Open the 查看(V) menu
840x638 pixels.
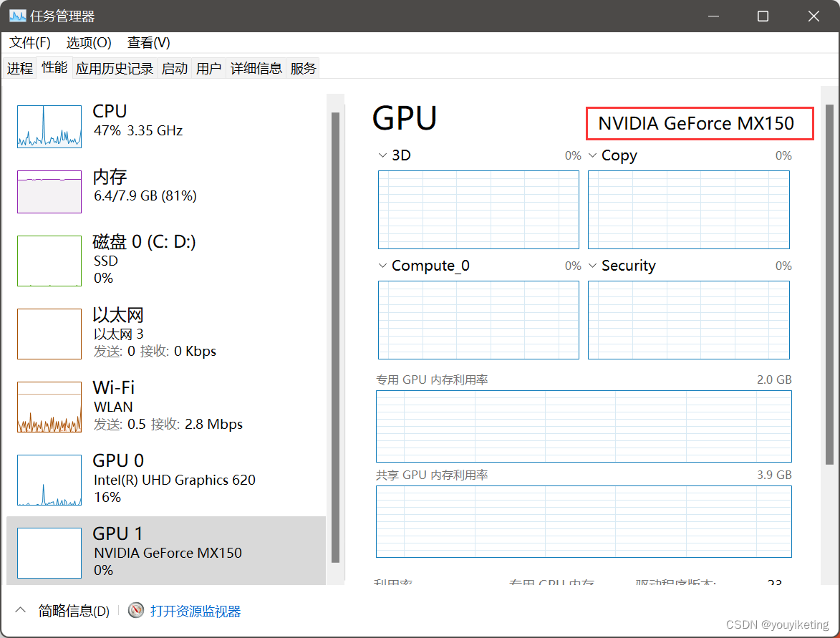(x=148, y=42)
